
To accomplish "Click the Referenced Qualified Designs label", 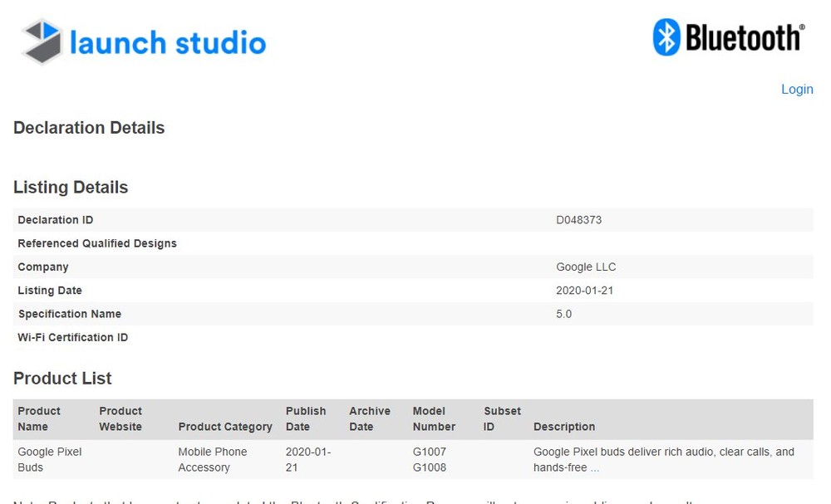I will [x=97, y=243].
